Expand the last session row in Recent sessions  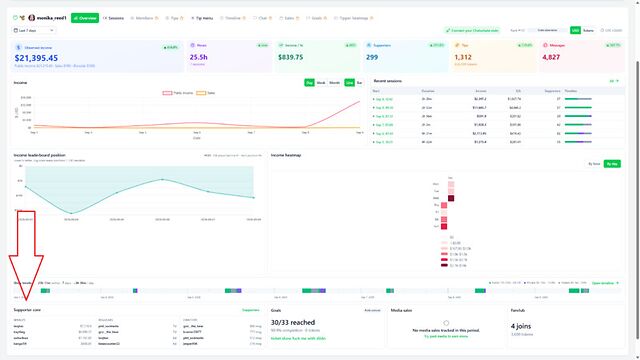497,142
